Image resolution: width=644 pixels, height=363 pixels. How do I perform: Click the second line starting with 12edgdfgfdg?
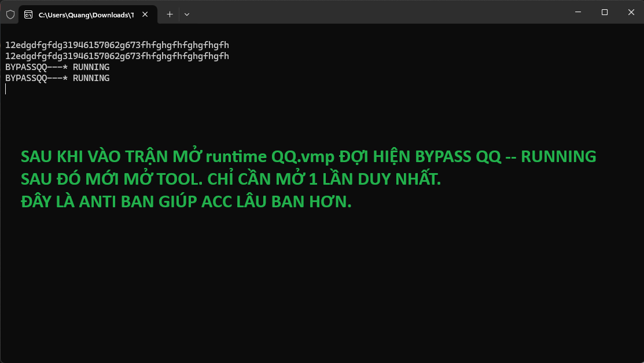117,56
